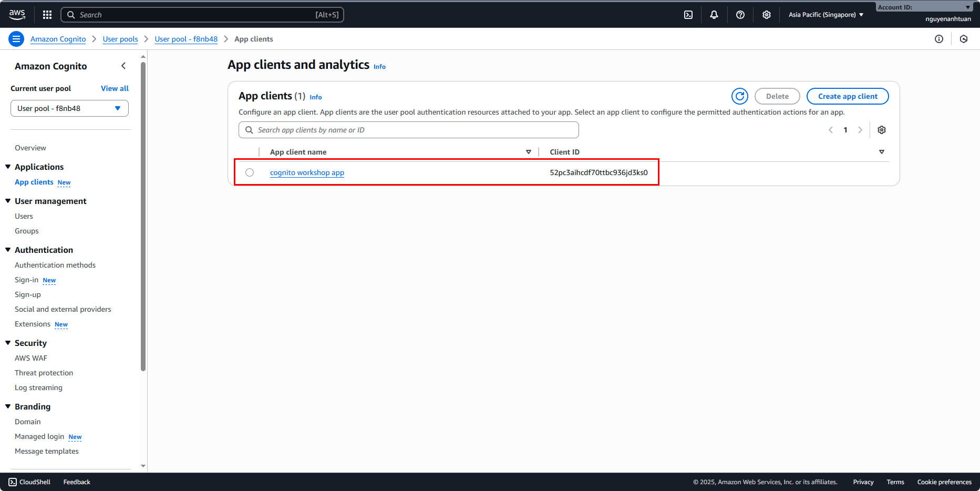This screenshot has width=980, height=491.
Task: Collapse the Amazon Cognito sidebar
Action: tap(123, 66)
